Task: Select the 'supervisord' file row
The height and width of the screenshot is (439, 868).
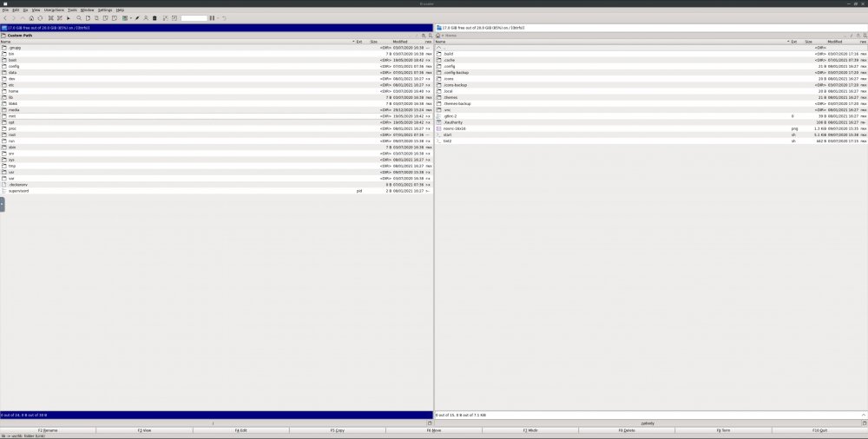Action: [216, 191]
